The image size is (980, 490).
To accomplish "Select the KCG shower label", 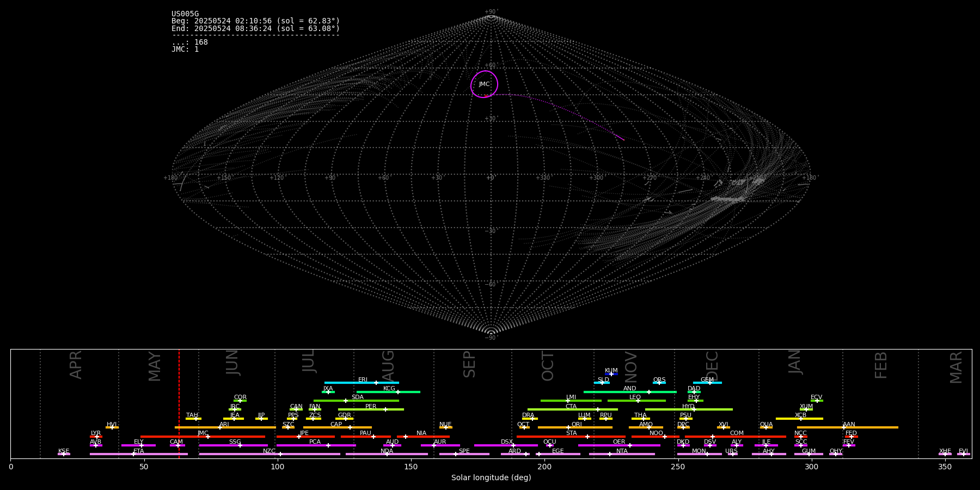I will [x=389, y=389].
